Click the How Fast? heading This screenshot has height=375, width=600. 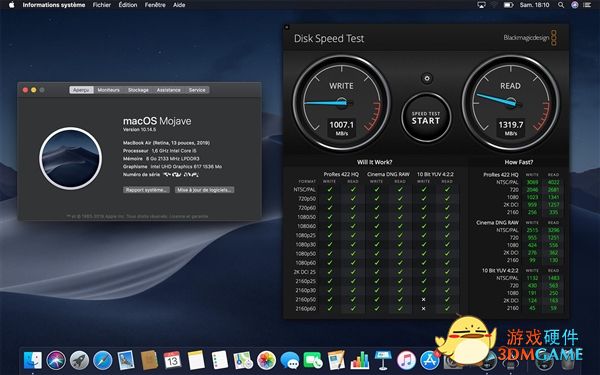518,162
